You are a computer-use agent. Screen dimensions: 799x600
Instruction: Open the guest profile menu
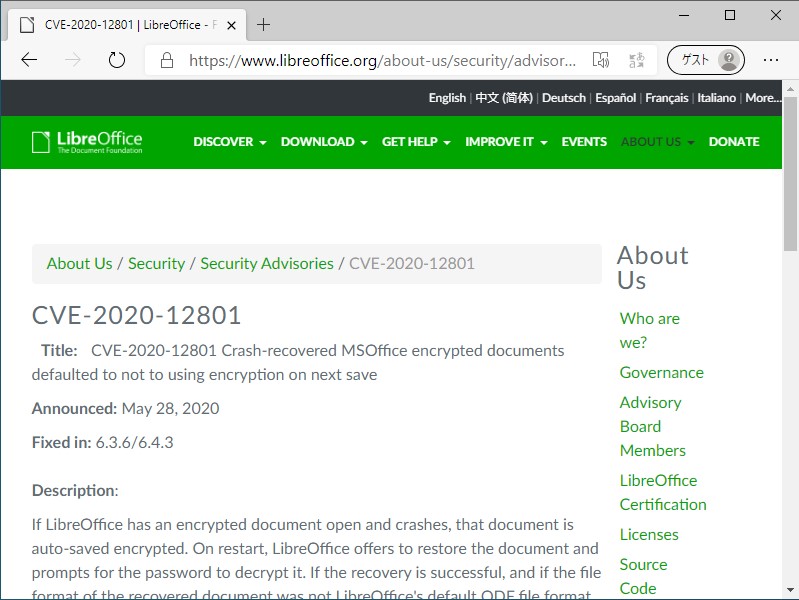click(x=706, y=60)
